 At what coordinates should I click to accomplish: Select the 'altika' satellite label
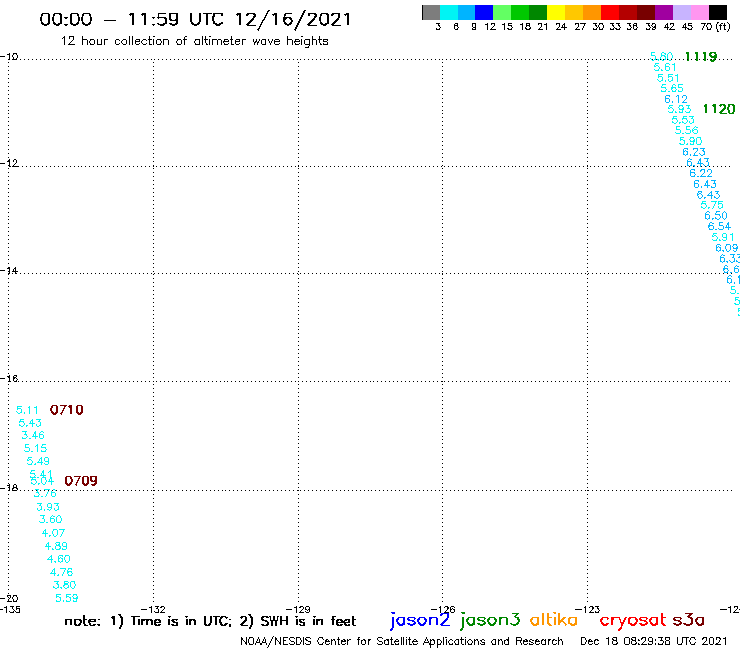[x=554, y=619]
